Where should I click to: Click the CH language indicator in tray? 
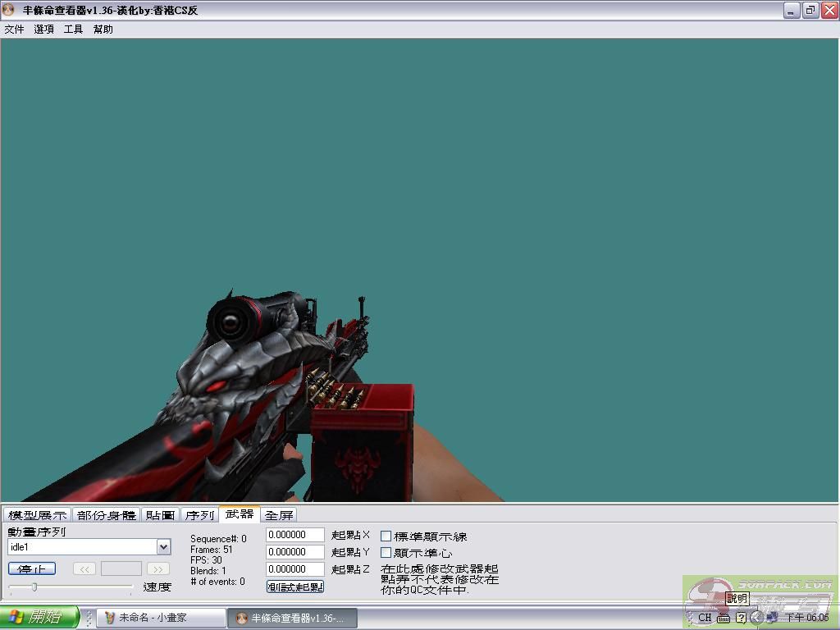click(x=705, y=618)
